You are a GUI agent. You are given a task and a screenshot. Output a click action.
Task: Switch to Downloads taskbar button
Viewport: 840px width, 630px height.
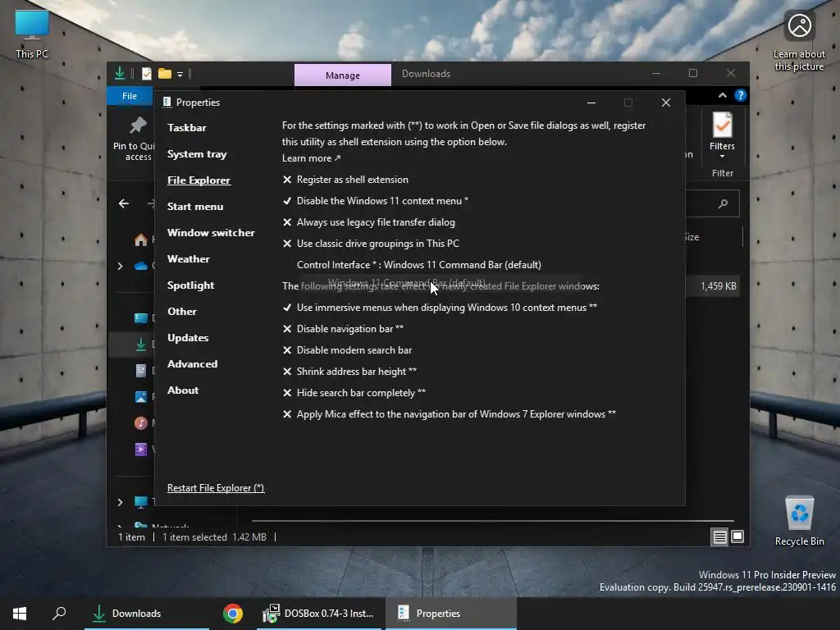pos(146,614)
